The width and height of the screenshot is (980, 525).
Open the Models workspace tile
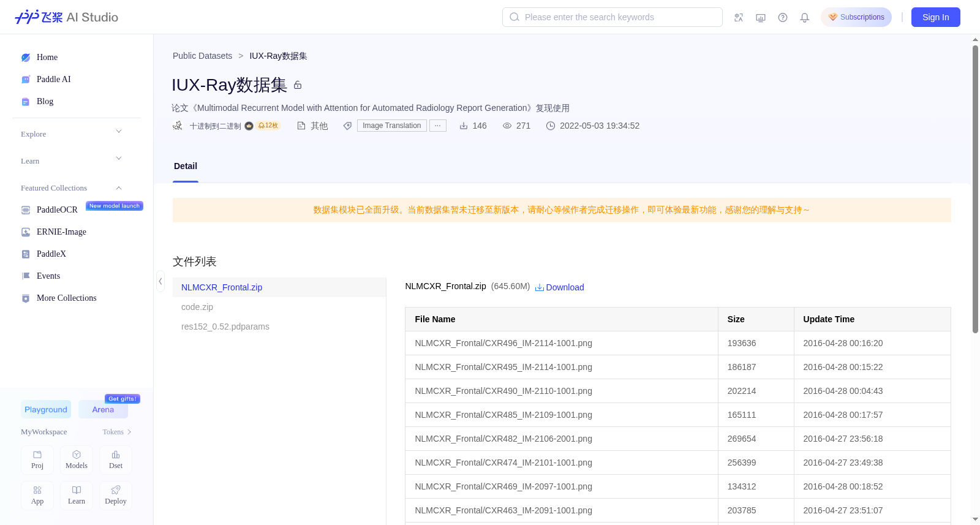(x=77, y=460)
